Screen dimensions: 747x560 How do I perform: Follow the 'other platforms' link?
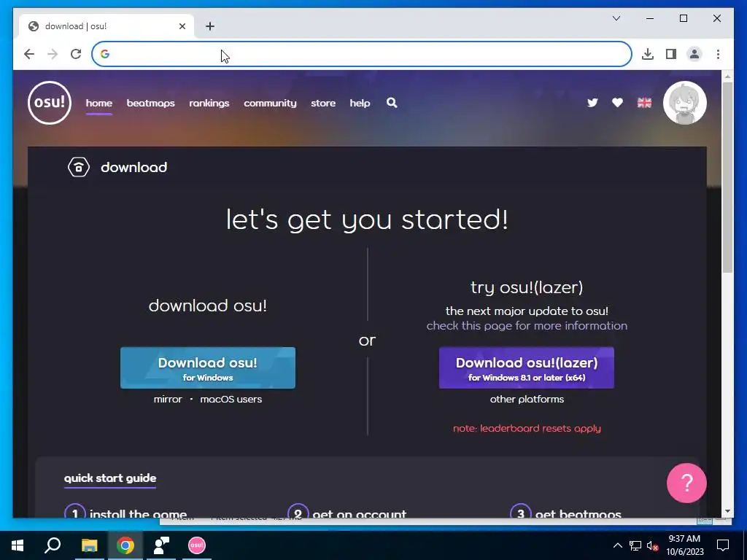tap(527, 399)
